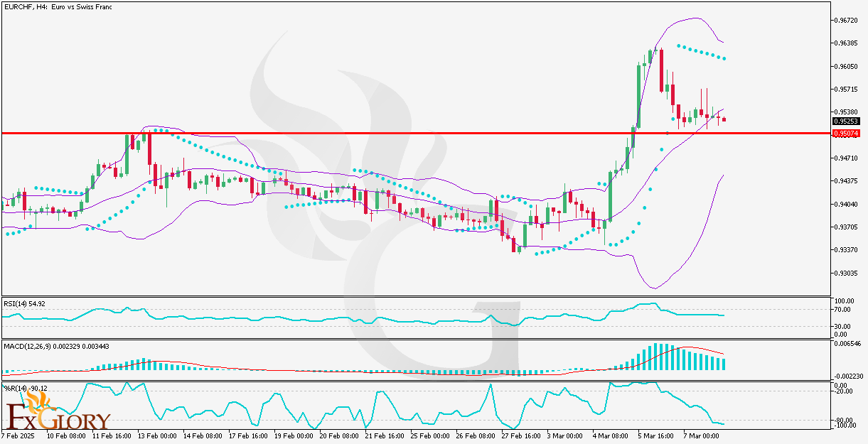Click the RSI scale value 30.00
The width and height of the screenshot is (868, 444).
coord(843,327)
